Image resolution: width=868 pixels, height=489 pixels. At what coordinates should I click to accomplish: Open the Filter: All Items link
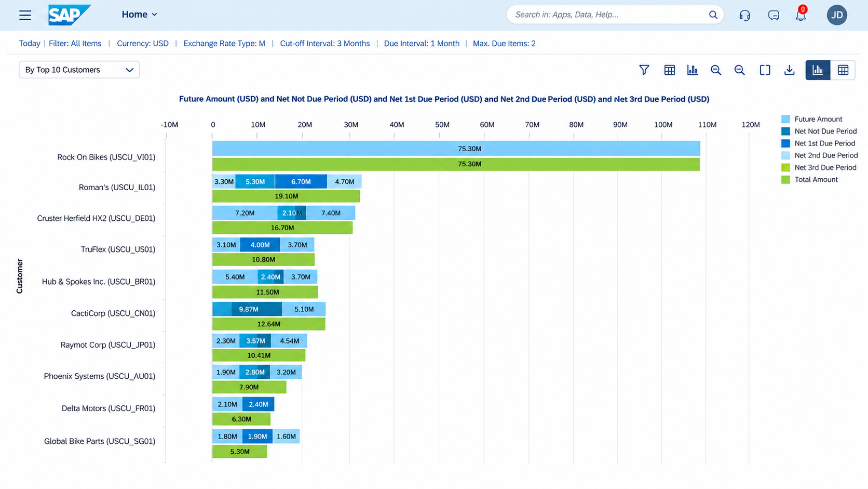click(x=75, y=44)
